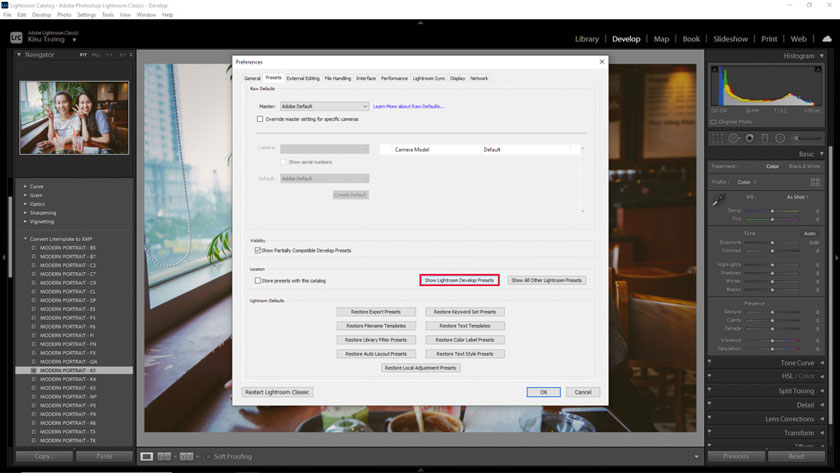Toggle the Show serial numbers checkbox
This screenshot has width=840, height=473.
283,162
